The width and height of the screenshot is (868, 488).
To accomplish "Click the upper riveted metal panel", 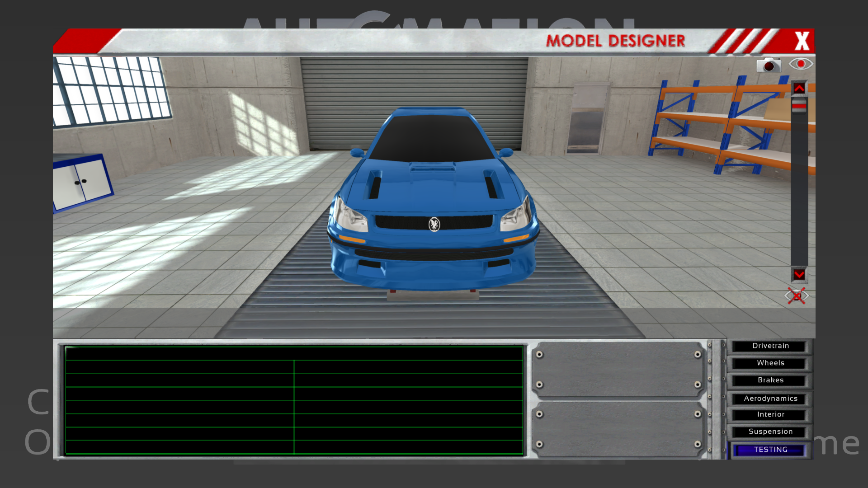I will (618, 369).
